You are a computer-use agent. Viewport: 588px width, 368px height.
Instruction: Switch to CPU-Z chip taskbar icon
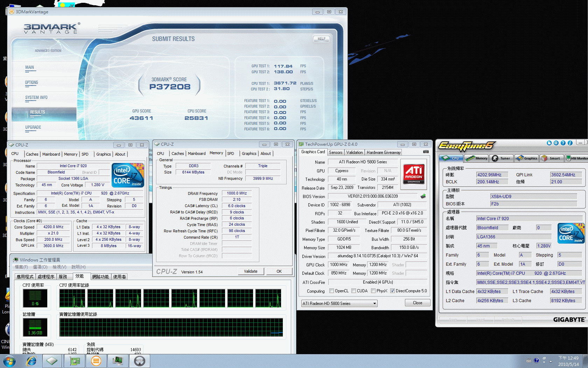52,361
